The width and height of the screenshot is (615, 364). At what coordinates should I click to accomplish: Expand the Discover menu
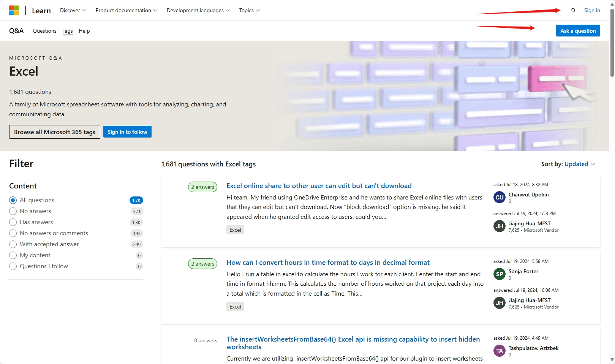73,10
